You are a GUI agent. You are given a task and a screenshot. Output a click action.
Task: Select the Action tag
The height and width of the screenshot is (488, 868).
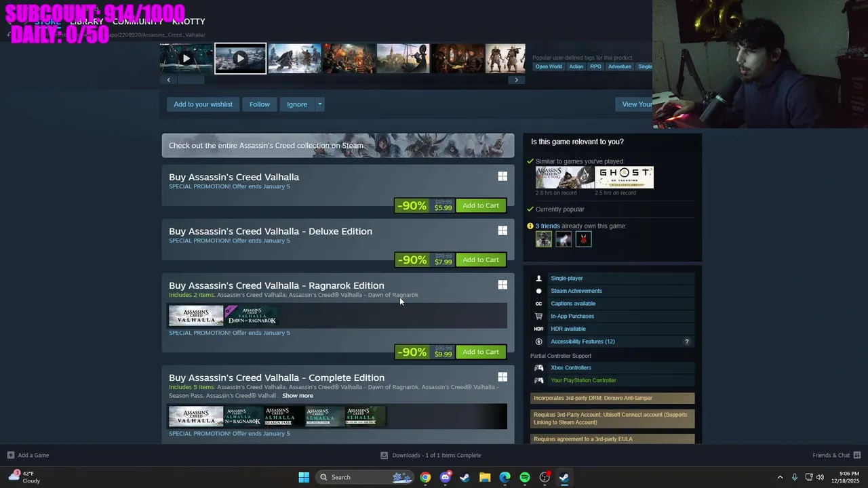pos(576,66)
